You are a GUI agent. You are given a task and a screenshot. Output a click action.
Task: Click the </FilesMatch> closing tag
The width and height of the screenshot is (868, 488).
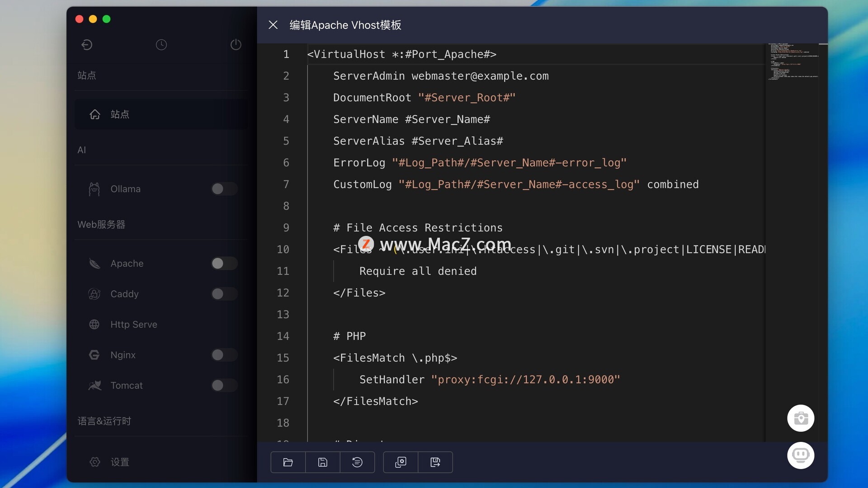pyautogui.click(x=375, y=402)
